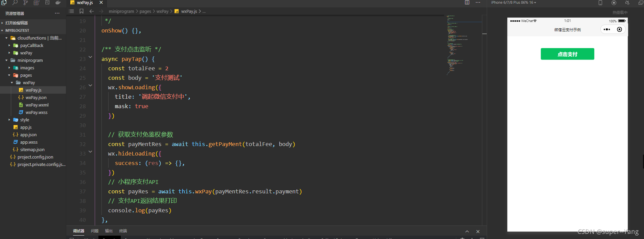Image resolution: width=644 pixels, height=239 pixels.
Task: Maximize the bottom panel with the up chevron
Action: tap(467, 232)
